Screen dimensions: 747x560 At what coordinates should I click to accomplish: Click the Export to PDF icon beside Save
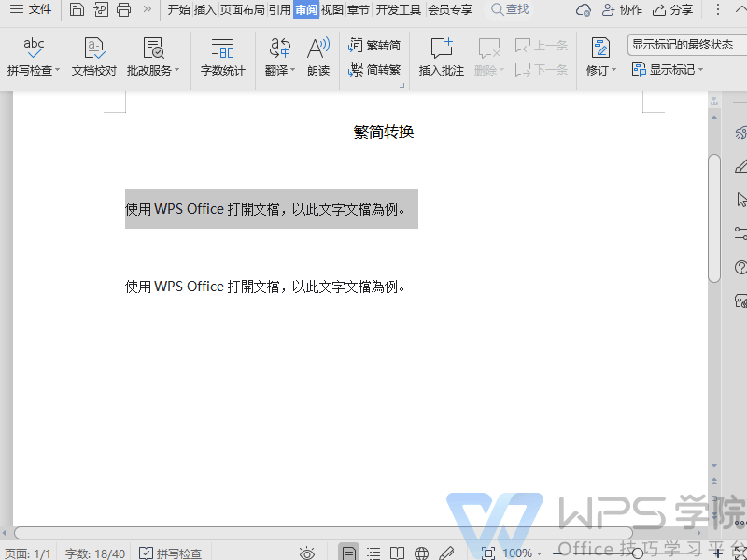coord(101,9)
